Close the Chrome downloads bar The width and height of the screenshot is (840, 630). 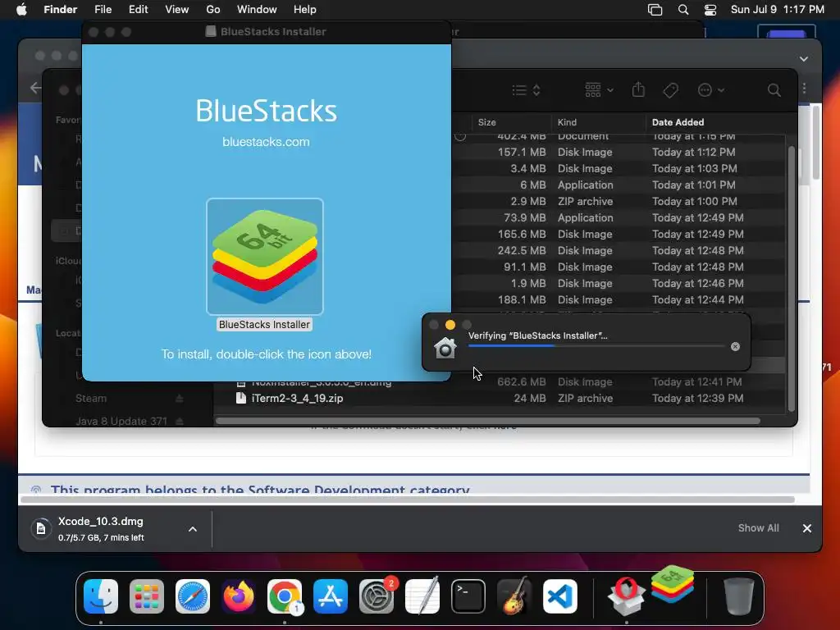click(x=807, y=528)
